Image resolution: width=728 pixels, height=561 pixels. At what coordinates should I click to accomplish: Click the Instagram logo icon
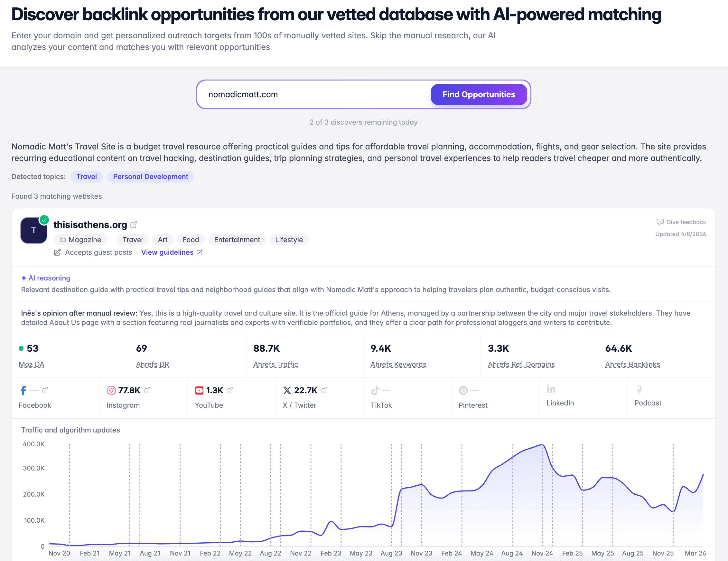[111, 390]
